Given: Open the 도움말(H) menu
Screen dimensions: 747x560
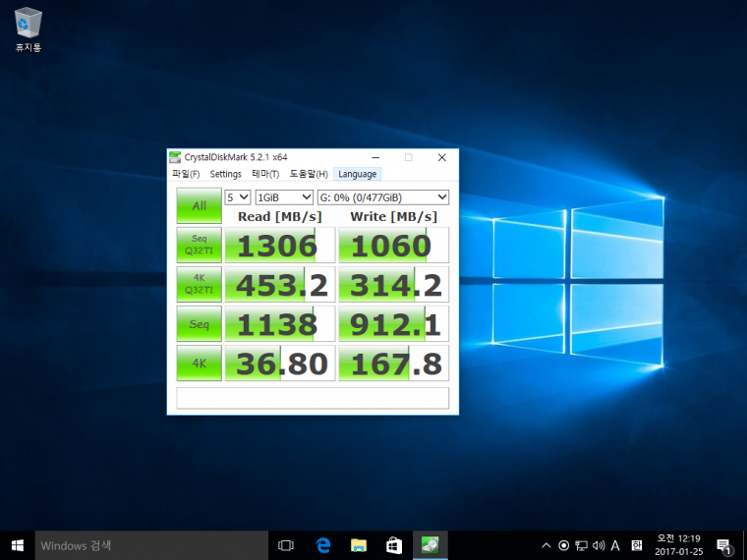Looking at the screenshot, I should coord(309,174).
